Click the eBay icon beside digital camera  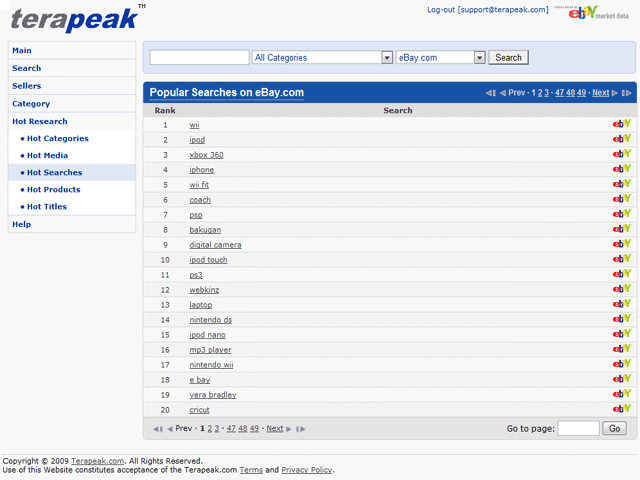pyautogui.click(x=622, y=244)
